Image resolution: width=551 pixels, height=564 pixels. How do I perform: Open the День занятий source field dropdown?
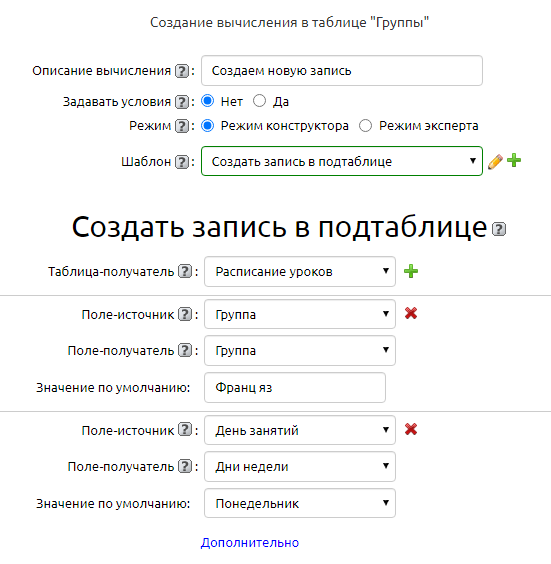[300, 430]
